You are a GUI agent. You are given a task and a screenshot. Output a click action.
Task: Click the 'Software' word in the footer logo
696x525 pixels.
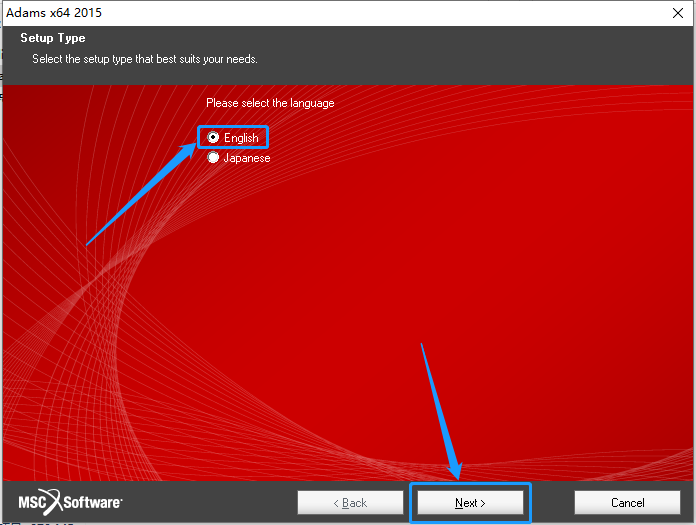point(92,503)
